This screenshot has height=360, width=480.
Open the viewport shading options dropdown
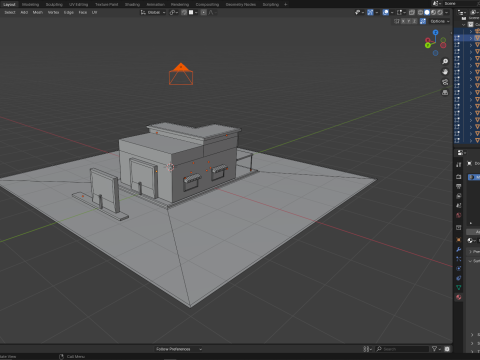click(447, 12)
